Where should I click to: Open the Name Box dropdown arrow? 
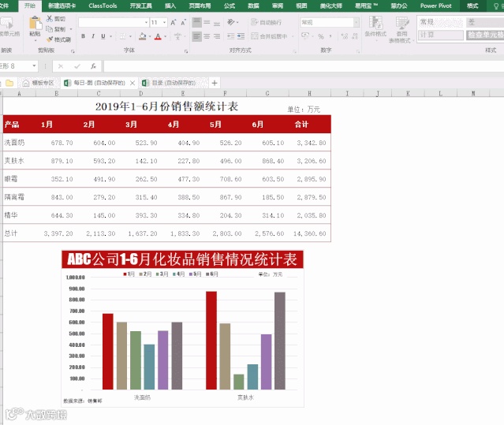(x=34, y=66)
